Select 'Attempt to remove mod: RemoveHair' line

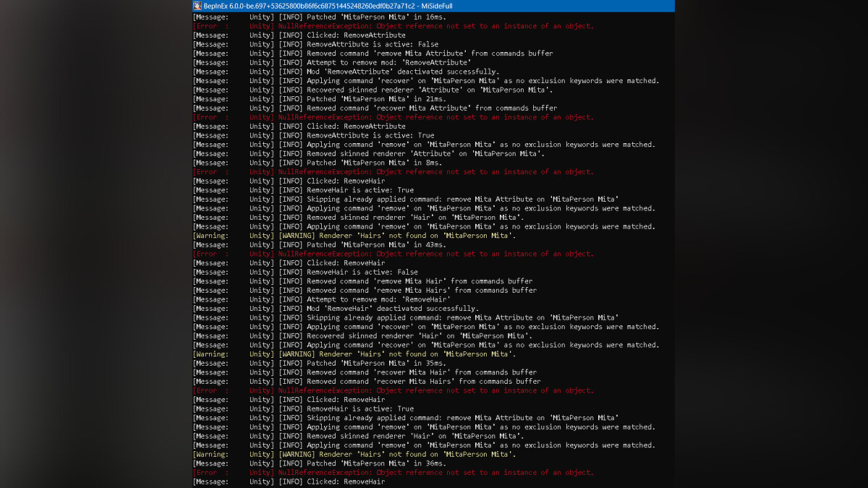tap(378, 299)
